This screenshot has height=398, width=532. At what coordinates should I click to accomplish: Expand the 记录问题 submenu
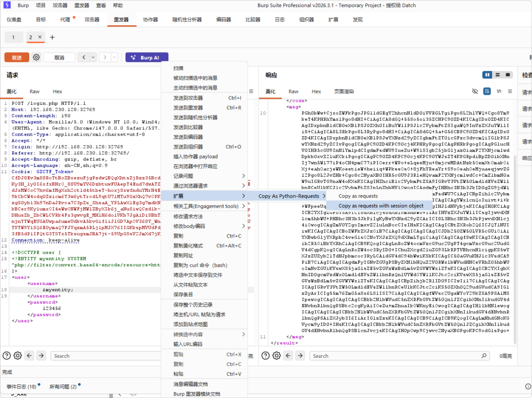coord(204,176)
